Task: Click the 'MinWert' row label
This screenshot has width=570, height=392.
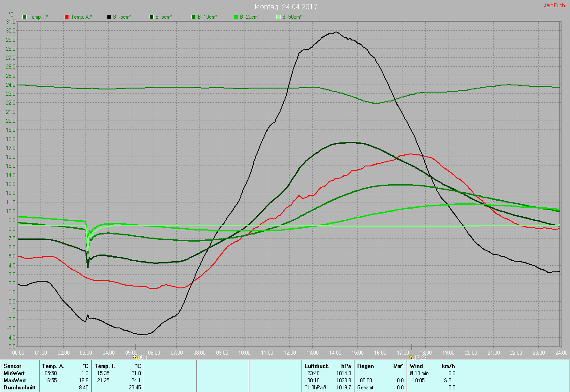Action: (x=14, y=373)
